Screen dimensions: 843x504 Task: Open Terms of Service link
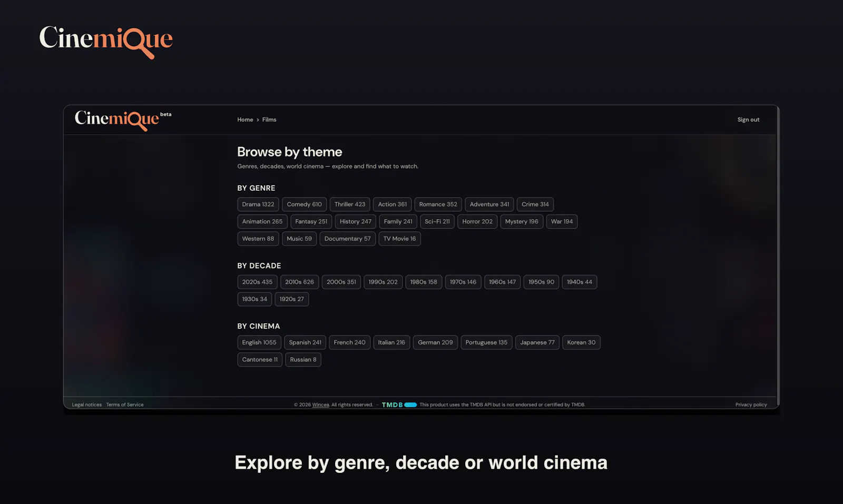pos(125,405)
